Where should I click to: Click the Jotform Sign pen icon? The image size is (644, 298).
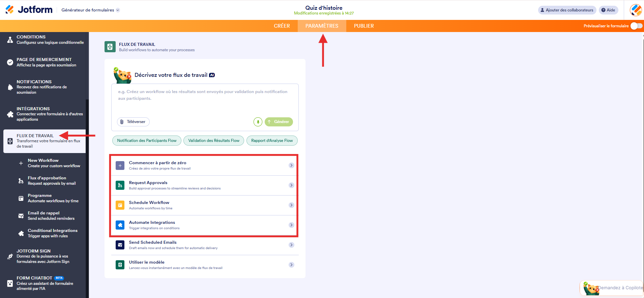[10, 257]
